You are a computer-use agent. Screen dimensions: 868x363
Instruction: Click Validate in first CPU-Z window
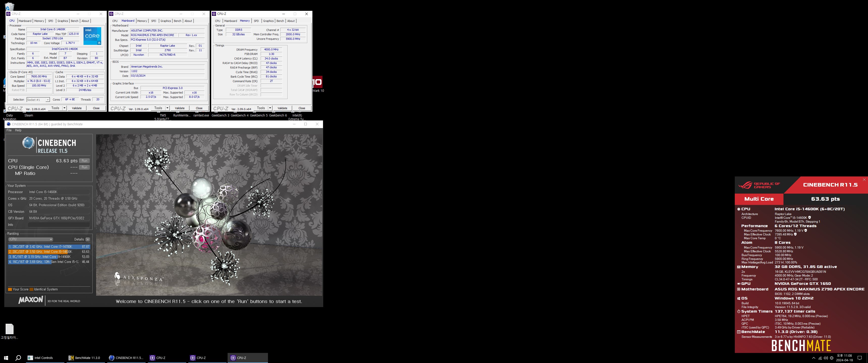click(x=77, y=108)
